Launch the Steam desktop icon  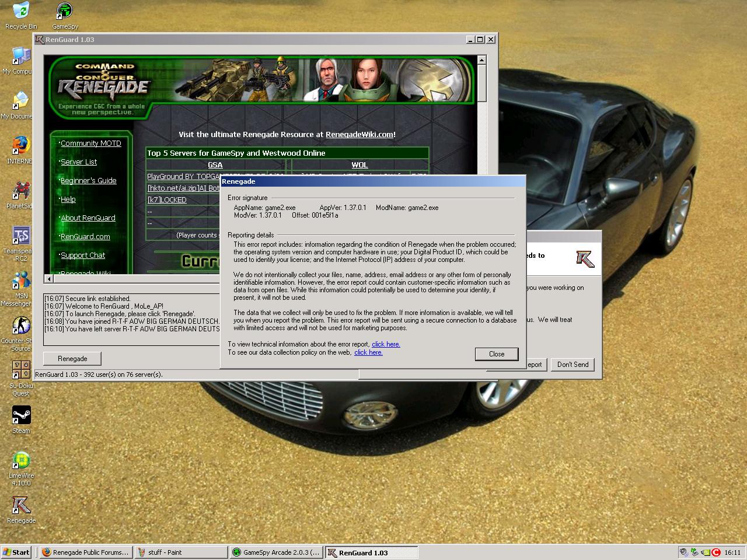click(x=21, y=415)
